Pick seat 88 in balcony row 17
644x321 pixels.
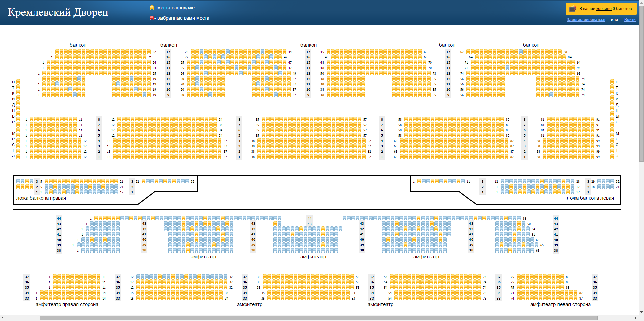tap(560, 52)
